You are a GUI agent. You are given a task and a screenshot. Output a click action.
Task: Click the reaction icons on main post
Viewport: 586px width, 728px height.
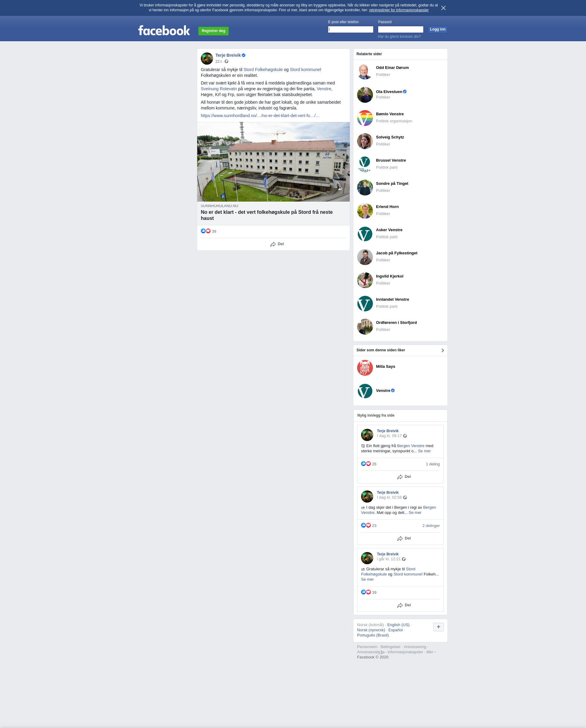(x=205, y=231)
